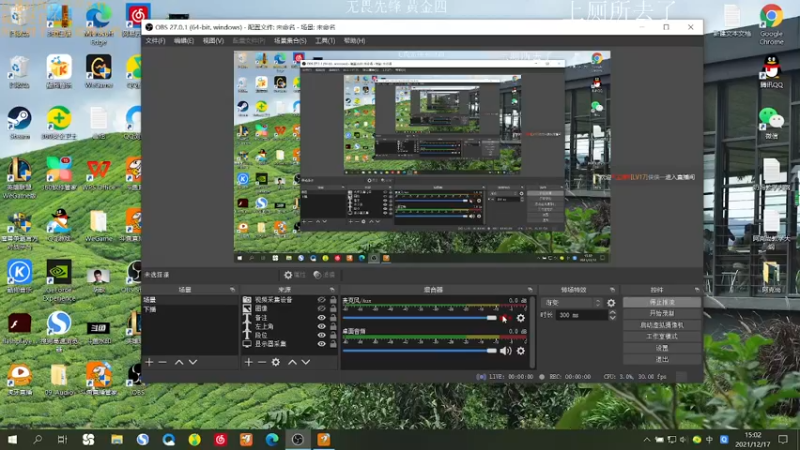
Task: Open the Google Chrome desktop shortcut
Action: point(771,23)
